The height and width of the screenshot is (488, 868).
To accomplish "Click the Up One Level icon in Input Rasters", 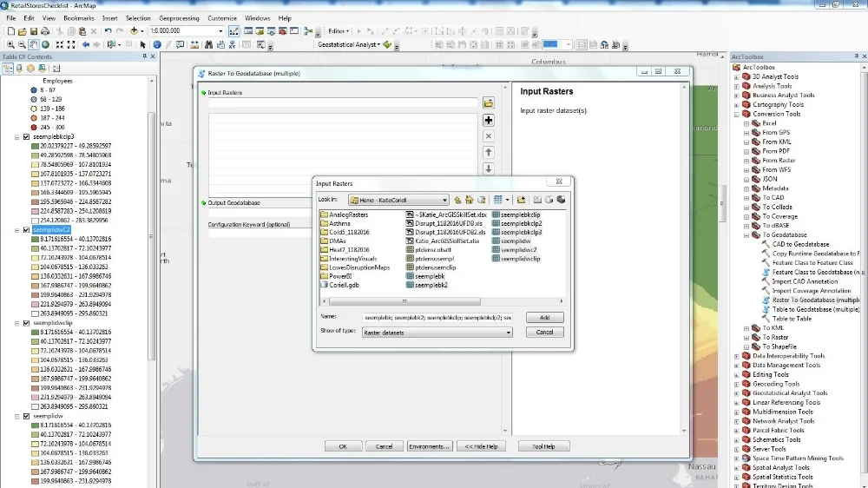I will [x=457, y=200].
